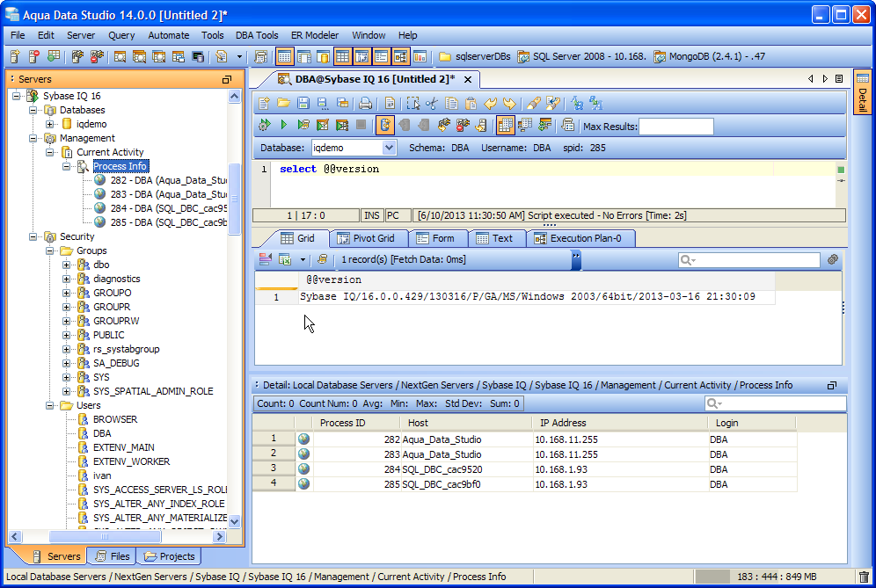Toggle the Auto Commit button in query toolbar
The image size is (876, 588).
pyautogui.click(x=385, y=125)
